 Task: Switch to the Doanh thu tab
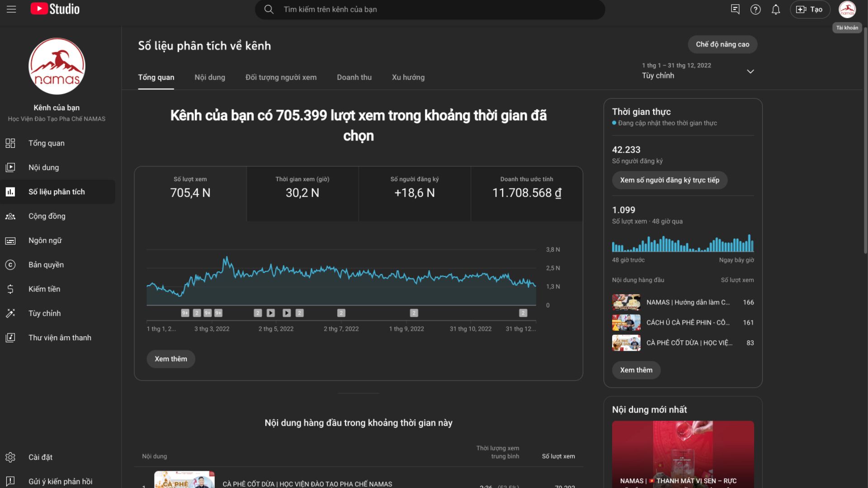(354, 77)
